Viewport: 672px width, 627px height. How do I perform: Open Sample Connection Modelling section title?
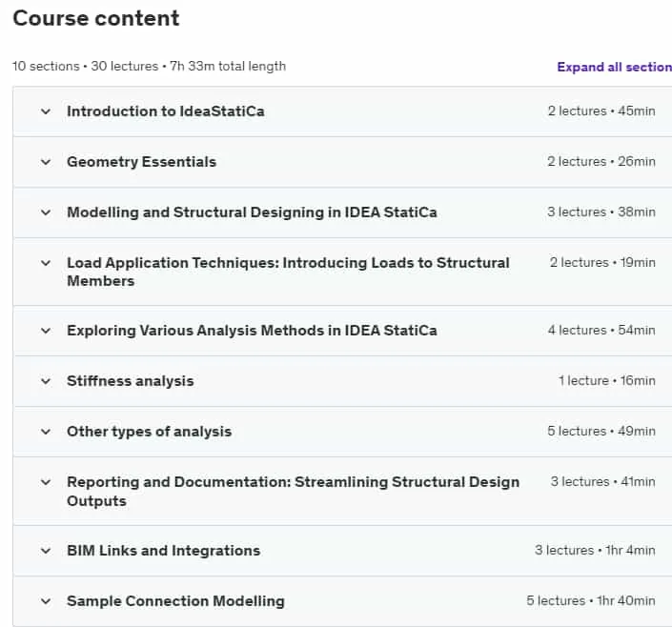coord(175,601)
